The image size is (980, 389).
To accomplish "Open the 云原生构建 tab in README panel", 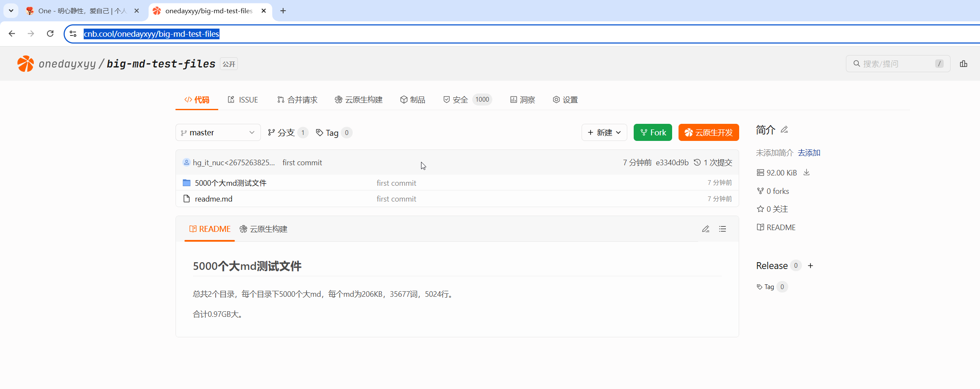I will pos(263,229).
